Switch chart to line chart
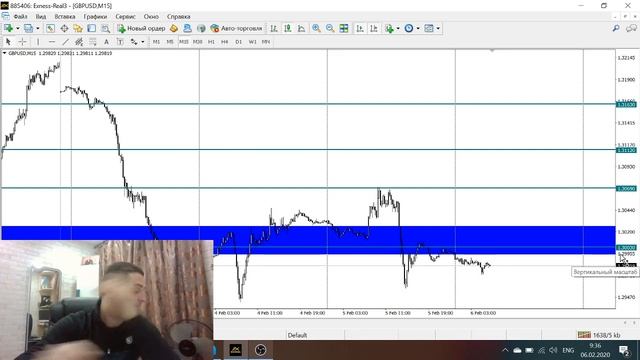This screenshot has width=640, height=360. [301, 28]
